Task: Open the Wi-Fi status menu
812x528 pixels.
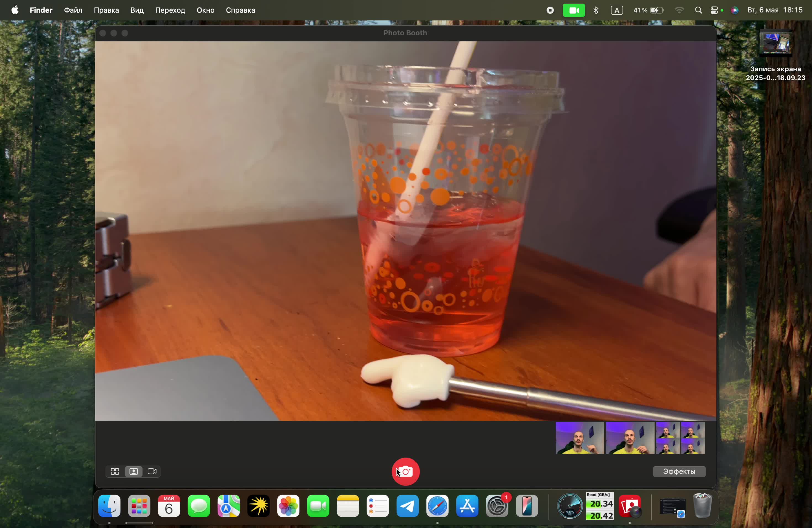Action: [679, 10]
